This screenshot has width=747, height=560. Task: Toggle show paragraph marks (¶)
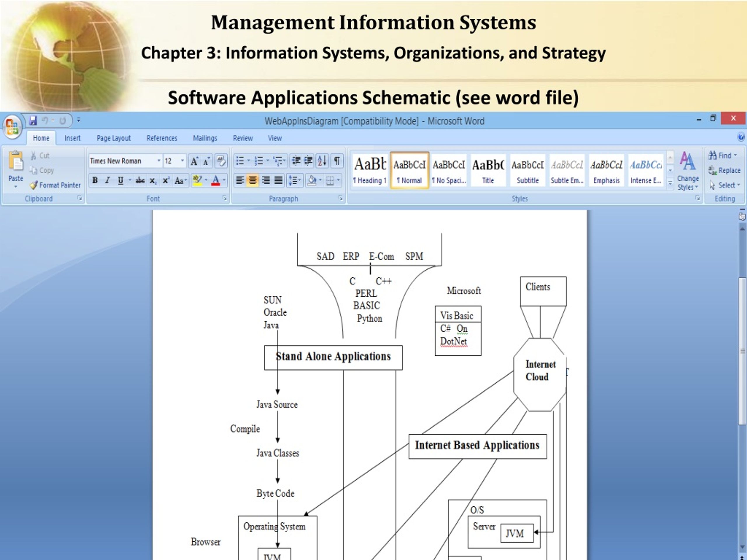337,161
